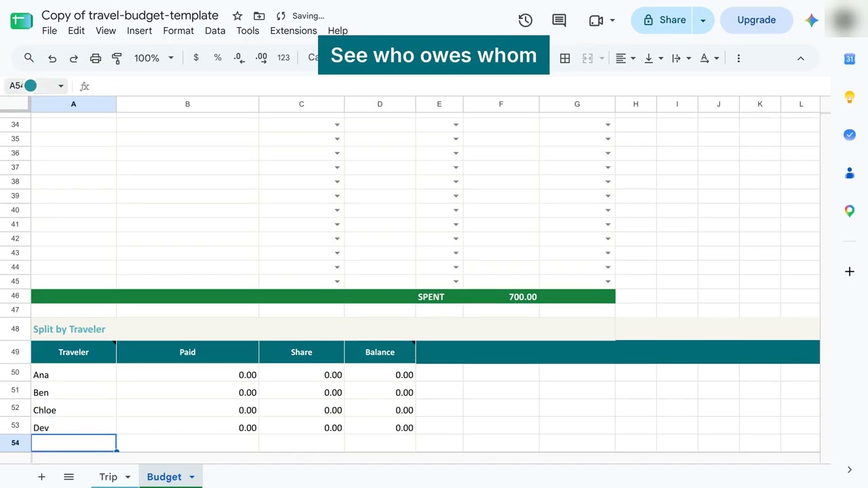The height and width of the screenshot is (488, 868).
Task: Open the Insert menu
Action: (x=140, y=30)
